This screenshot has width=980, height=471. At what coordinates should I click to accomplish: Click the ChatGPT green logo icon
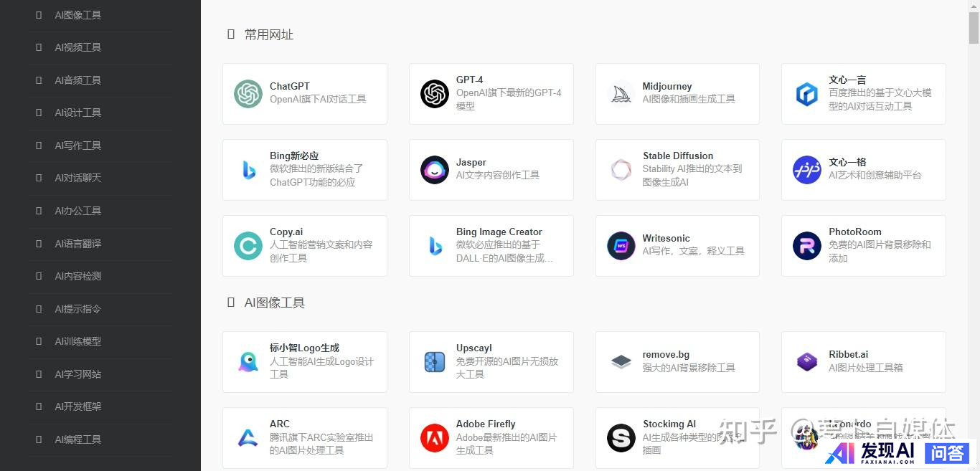248,94
